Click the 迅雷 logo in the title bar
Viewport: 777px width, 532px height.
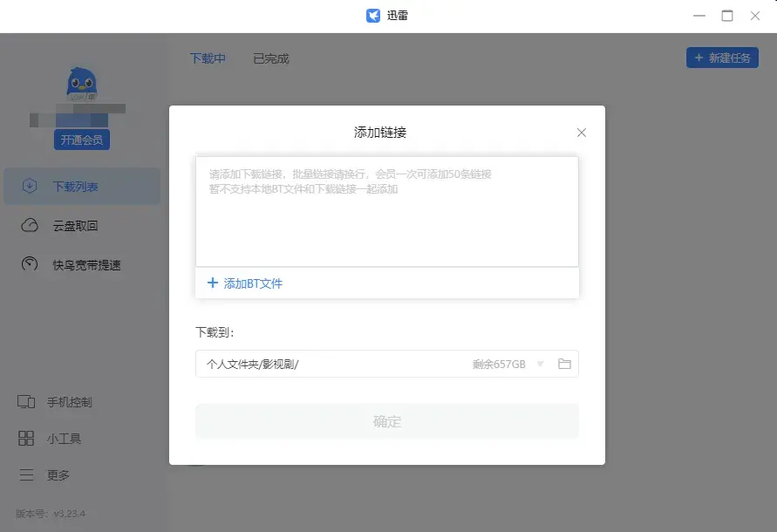(373, 16)
